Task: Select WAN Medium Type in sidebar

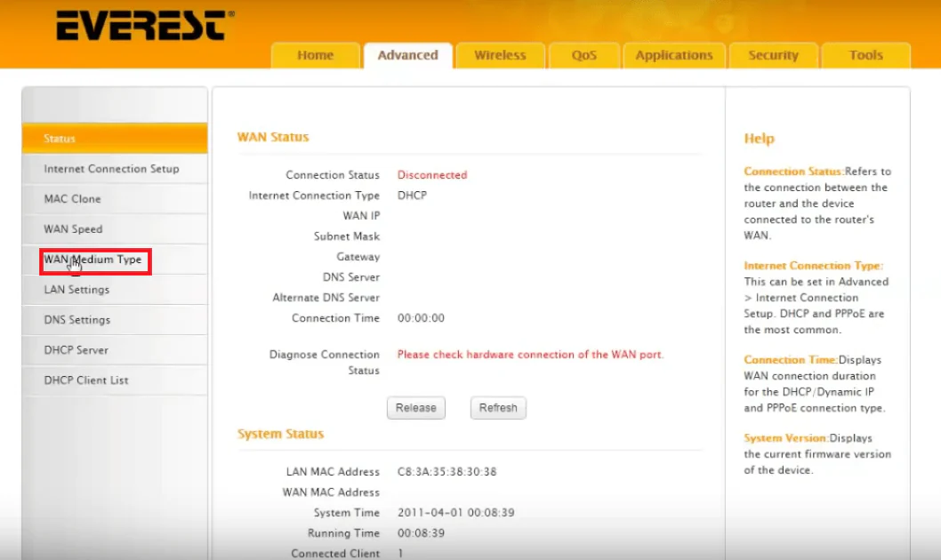Action: (x=93, y=260)
